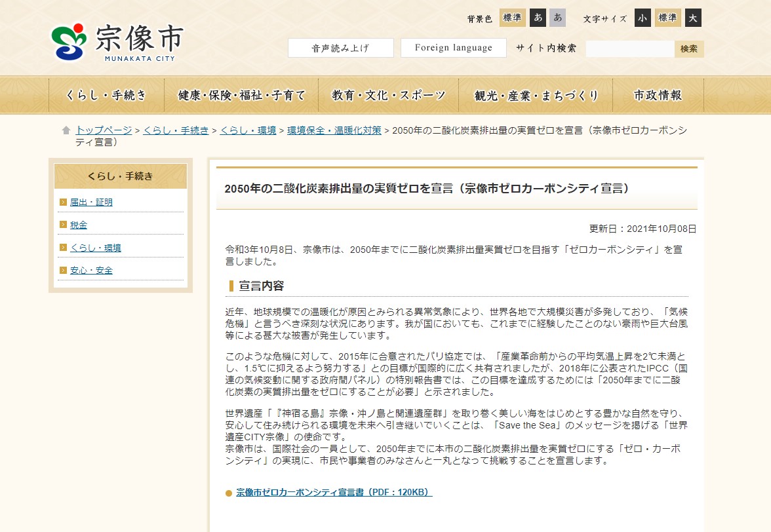
Task: Click the Munakata City logo
Action: click(x=117, y=42)
